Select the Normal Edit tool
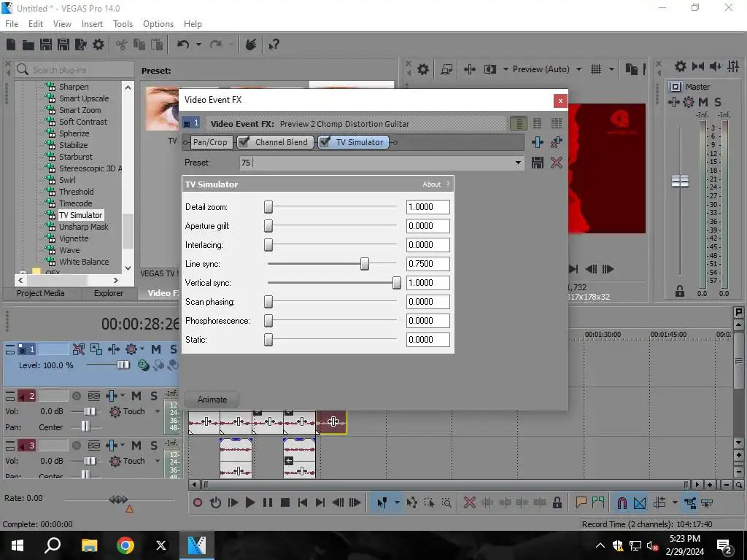The height and width of the screenshot is (560, 747). click(382, 502)
